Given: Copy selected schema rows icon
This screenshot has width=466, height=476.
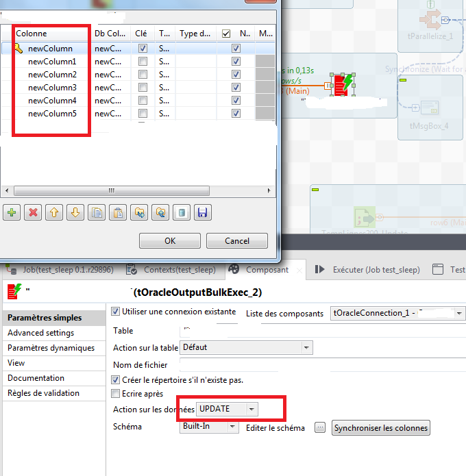Looking at the screenshot, I should click(x=97, y=212).
